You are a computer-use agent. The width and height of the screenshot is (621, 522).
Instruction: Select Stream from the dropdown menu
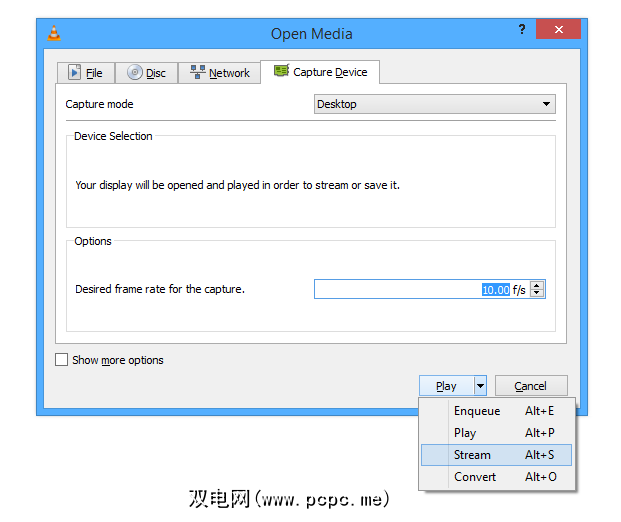pos(496,455)
